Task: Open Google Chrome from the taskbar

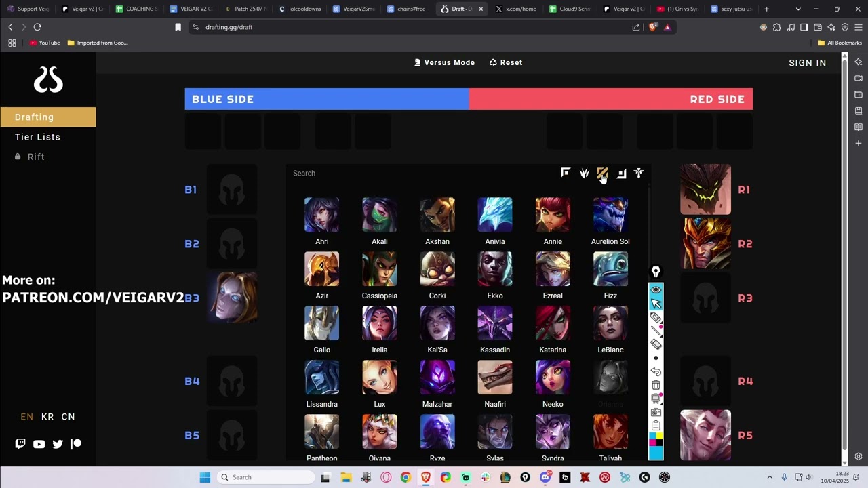Action: point(406,477)
